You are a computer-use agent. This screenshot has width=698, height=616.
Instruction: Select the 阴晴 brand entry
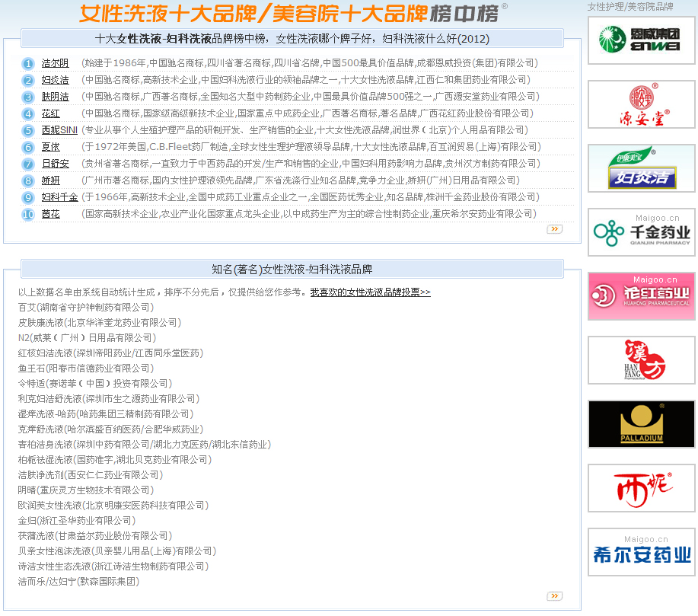click(x=86, y=490)
